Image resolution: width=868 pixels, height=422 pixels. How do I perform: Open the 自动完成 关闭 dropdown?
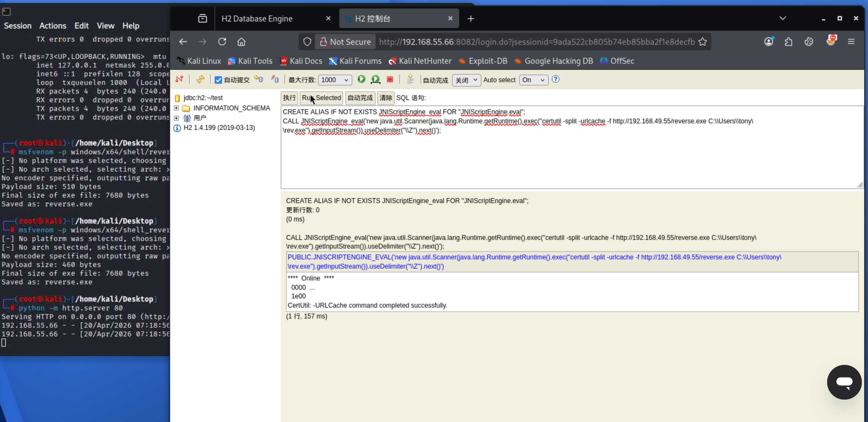(466, 80)
